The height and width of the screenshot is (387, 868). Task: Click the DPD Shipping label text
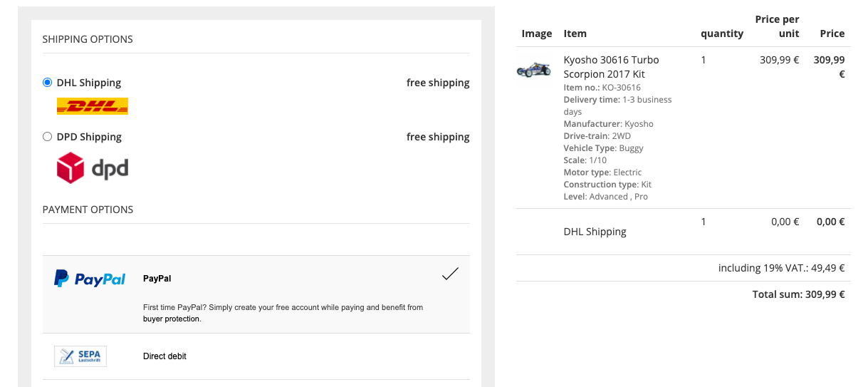(x=89, y=137)
